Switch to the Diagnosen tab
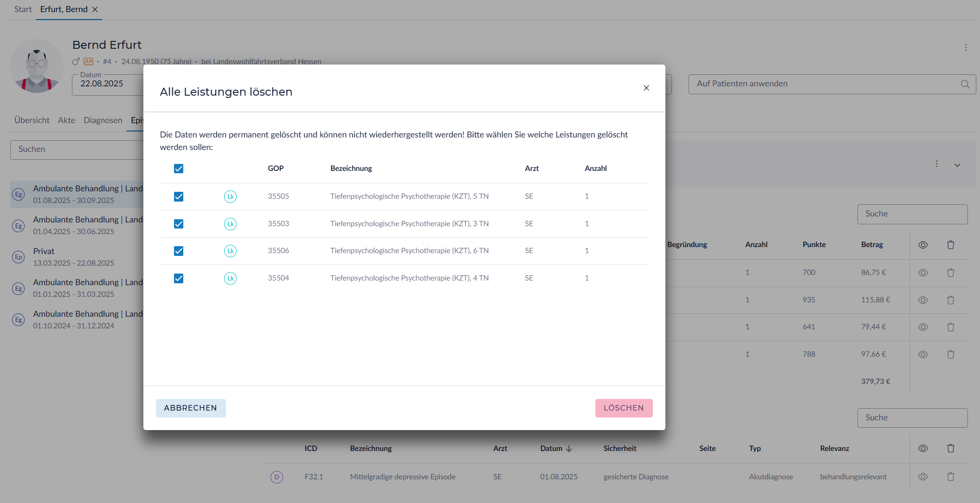980x503 pixels. (103, 120)
